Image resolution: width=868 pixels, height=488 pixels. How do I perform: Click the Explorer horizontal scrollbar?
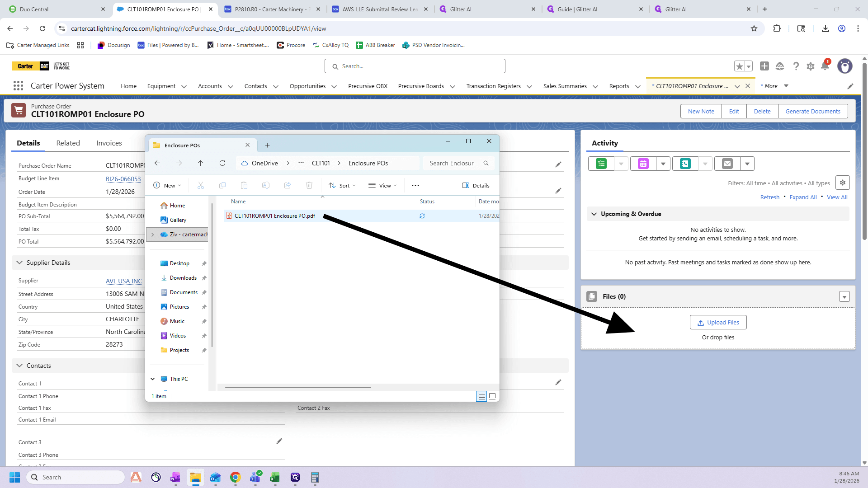(298, 387)
